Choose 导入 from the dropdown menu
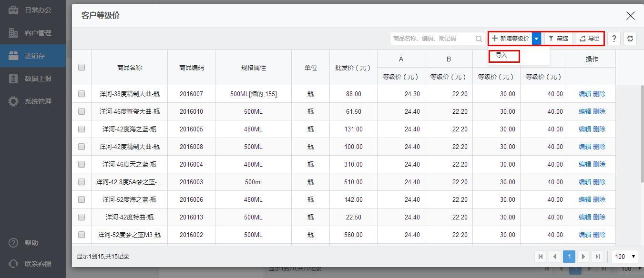 click(x=501, y=55)
